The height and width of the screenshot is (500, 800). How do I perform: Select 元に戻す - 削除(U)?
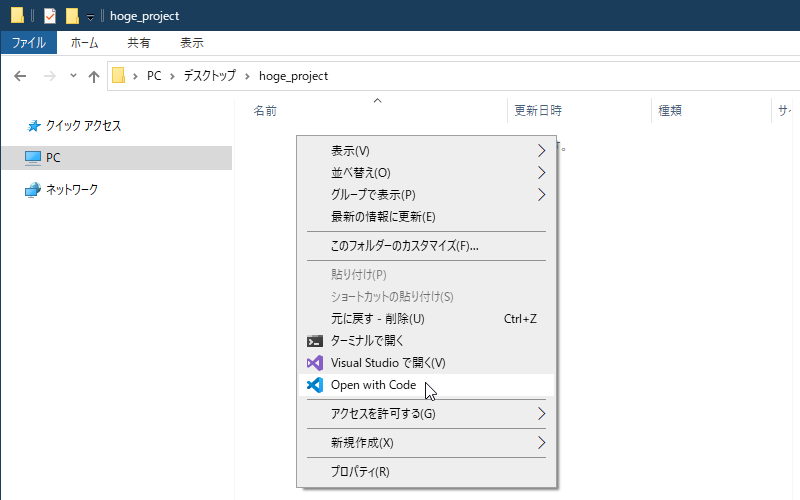pos(427,319)
